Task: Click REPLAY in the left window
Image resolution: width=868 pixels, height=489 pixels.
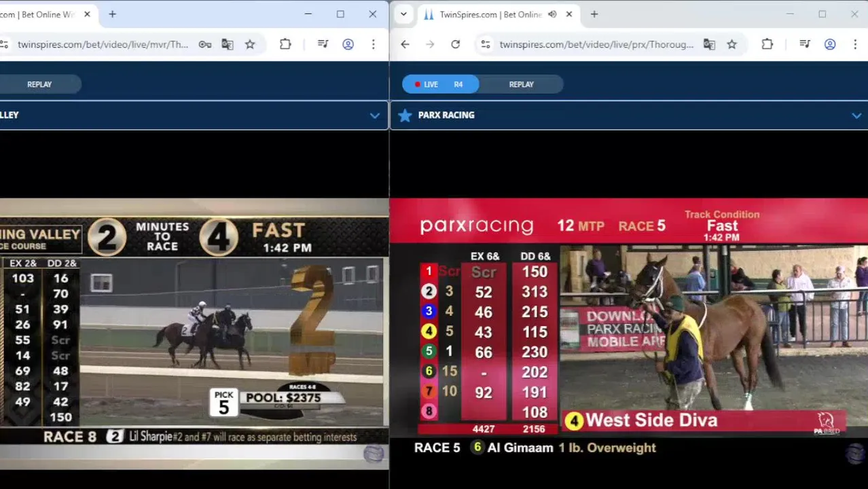Action: (39, 84)
